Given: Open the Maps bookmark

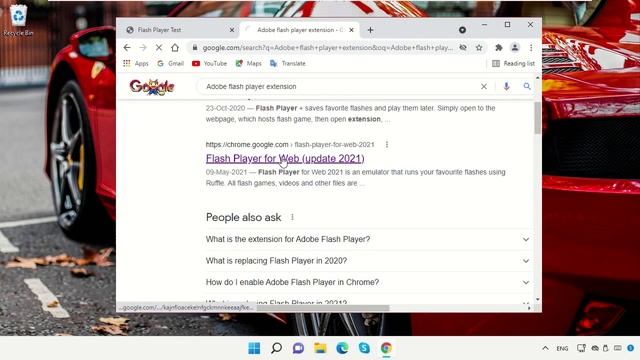Looking at the screenshot, I should coord(248,63).
